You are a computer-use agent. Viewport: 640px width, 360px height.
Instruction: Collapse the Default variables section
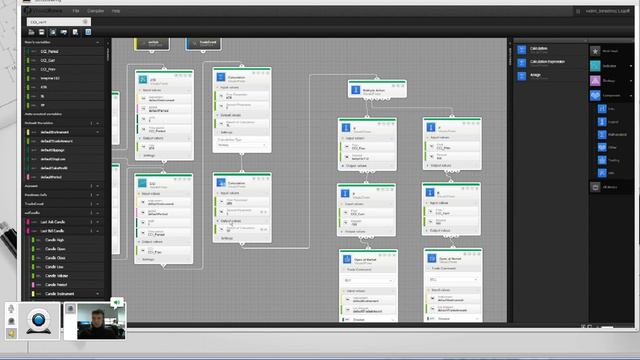coord(98,123)
